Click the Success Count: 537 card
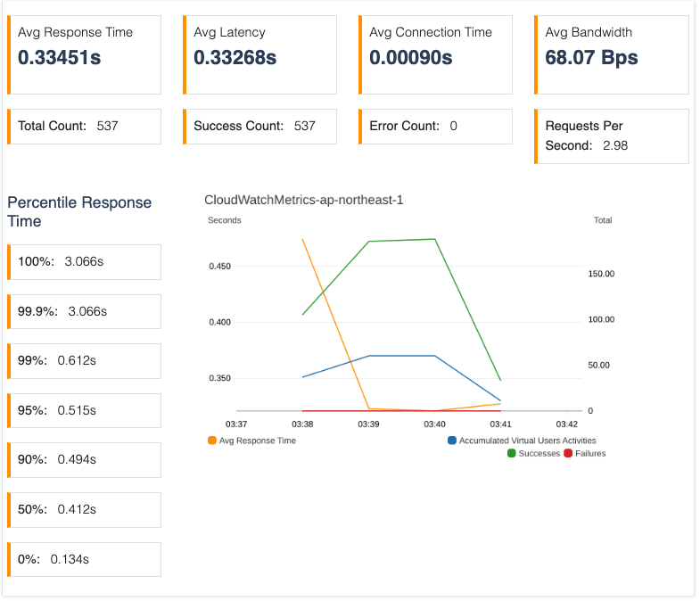Image resolution: width=700 pixels, height=601 pixels. [259, 127]
